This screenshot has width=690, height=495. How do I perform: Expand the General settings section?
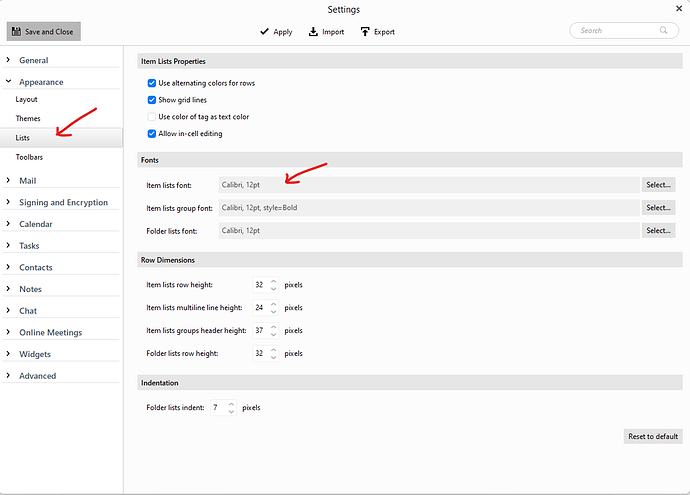pos(9,61)
